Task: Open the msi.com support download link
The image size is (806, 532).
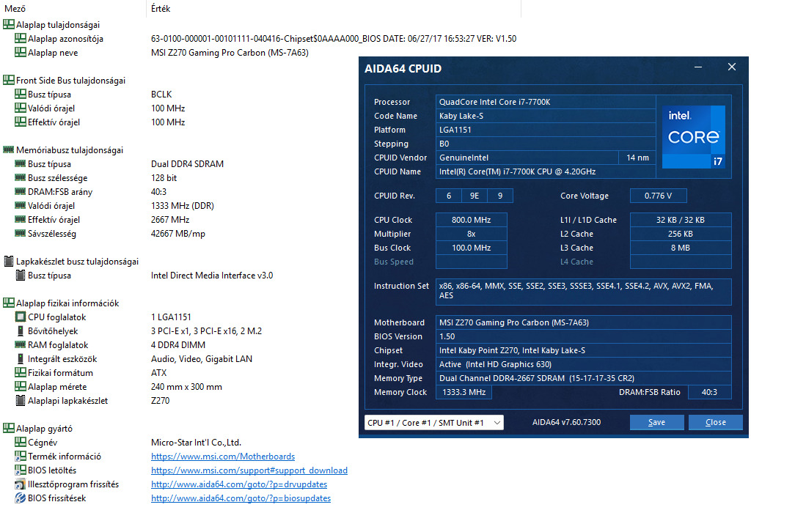Action: [x=249, y=470]
